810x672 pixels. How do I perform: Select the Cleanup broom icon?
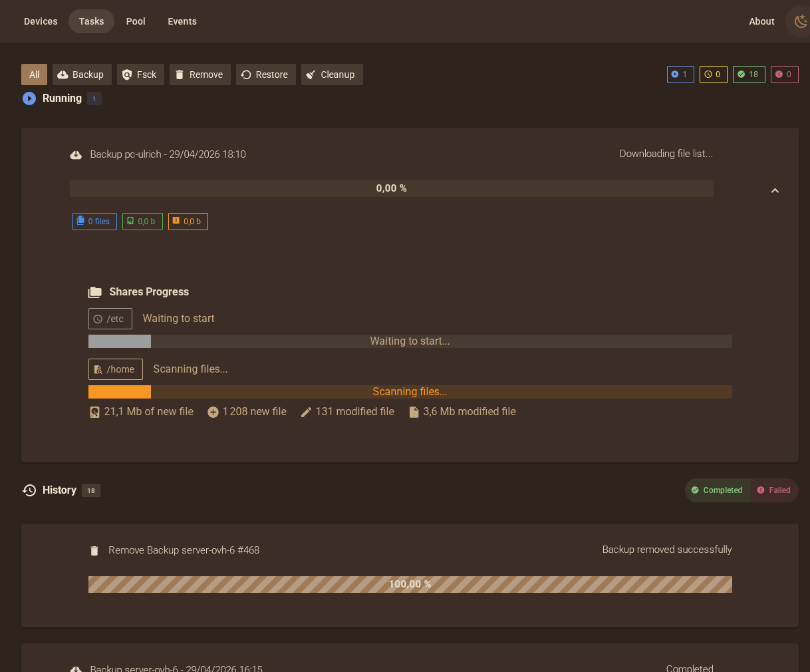(311, 74)
